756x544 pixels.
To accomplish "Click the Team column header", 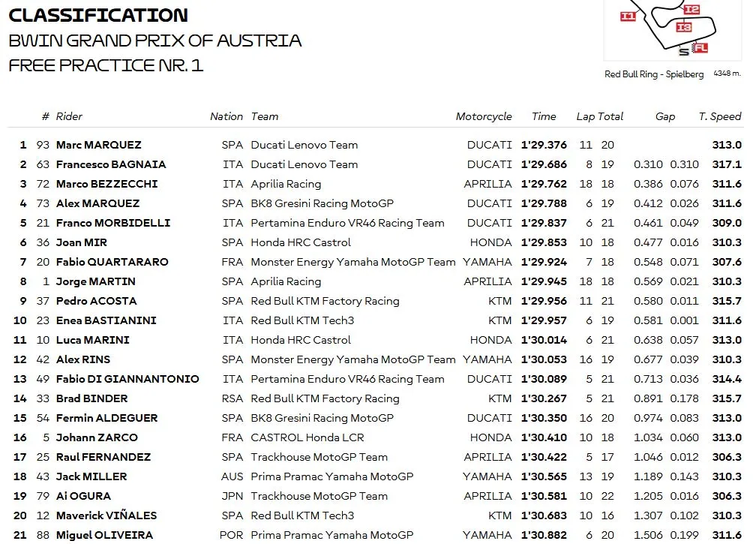I will (x=265, y=116).
